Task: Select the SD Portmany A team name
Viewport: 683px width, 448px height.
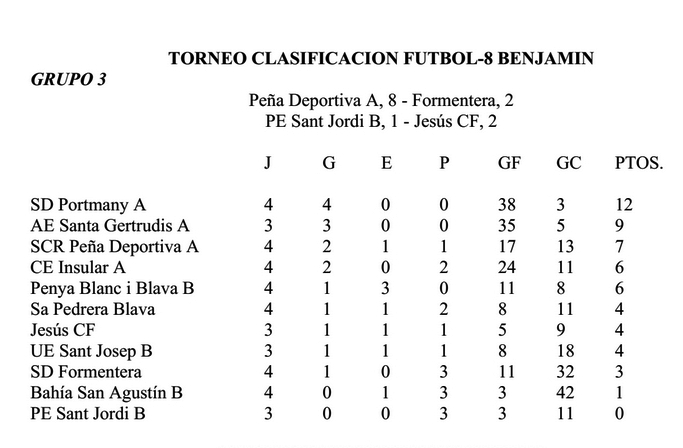Action: tap(88, 205)
